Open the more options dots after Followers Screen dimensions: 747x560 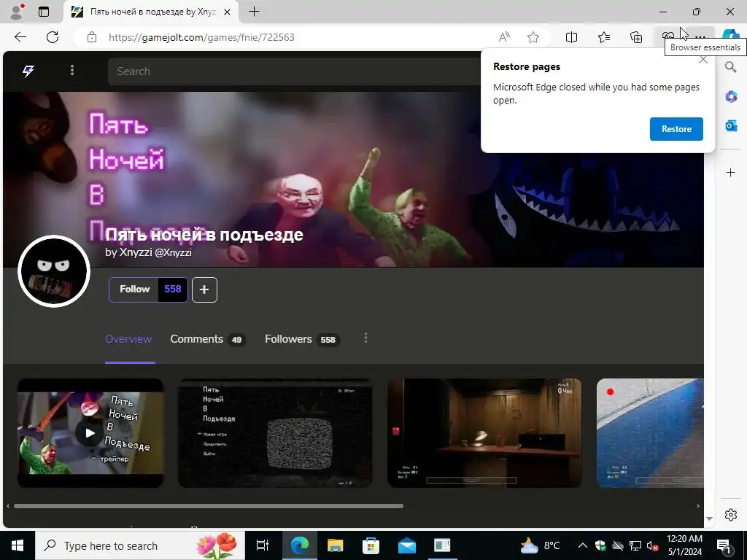click(366, 338)
